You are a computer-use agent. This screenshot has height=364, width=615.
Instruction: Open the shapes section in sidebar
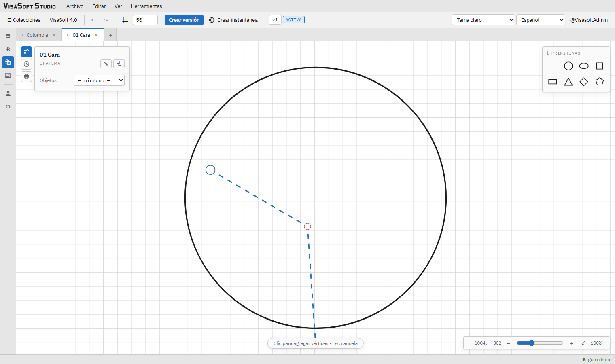[8, 62]
